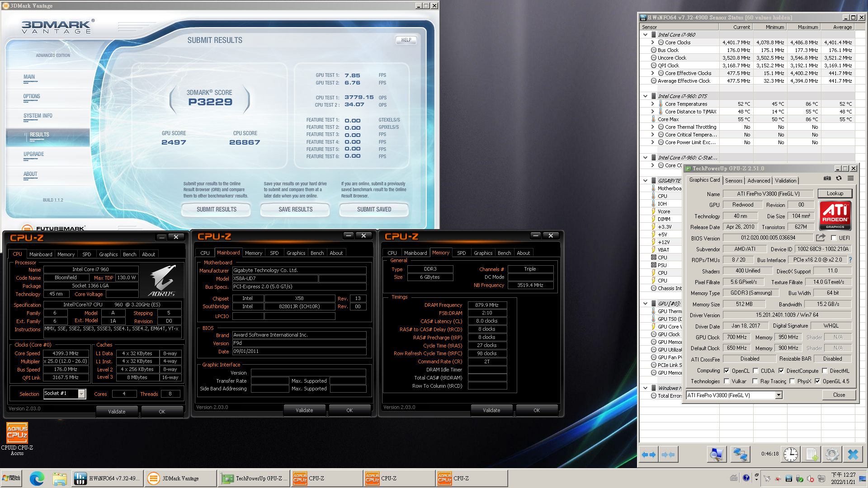Expand the Core Effective Clocks row
The width and height of the screenshot is (868, 488).
(652, 73)
